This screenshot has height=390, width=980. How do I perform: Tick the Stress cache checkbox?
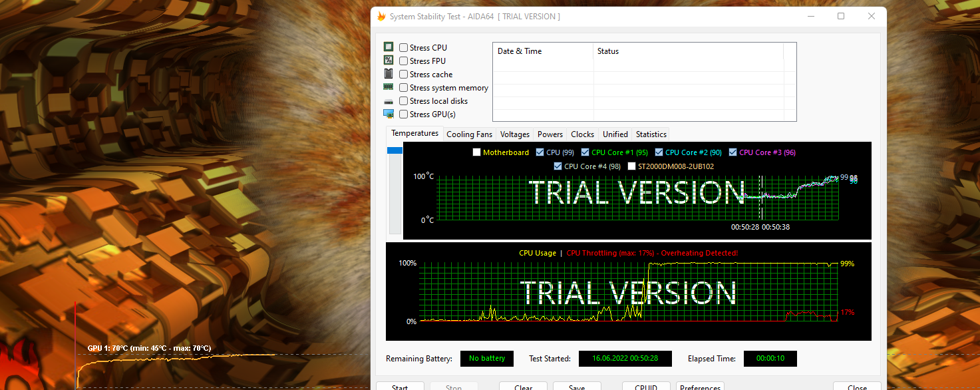point(404,75)
